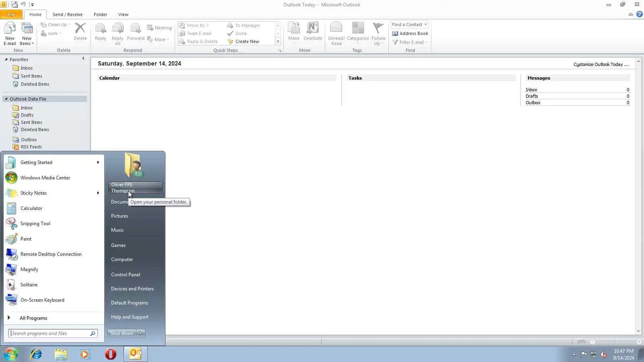Click the Find a Contact box
This screenshot has height=362, width=644.
409,25
